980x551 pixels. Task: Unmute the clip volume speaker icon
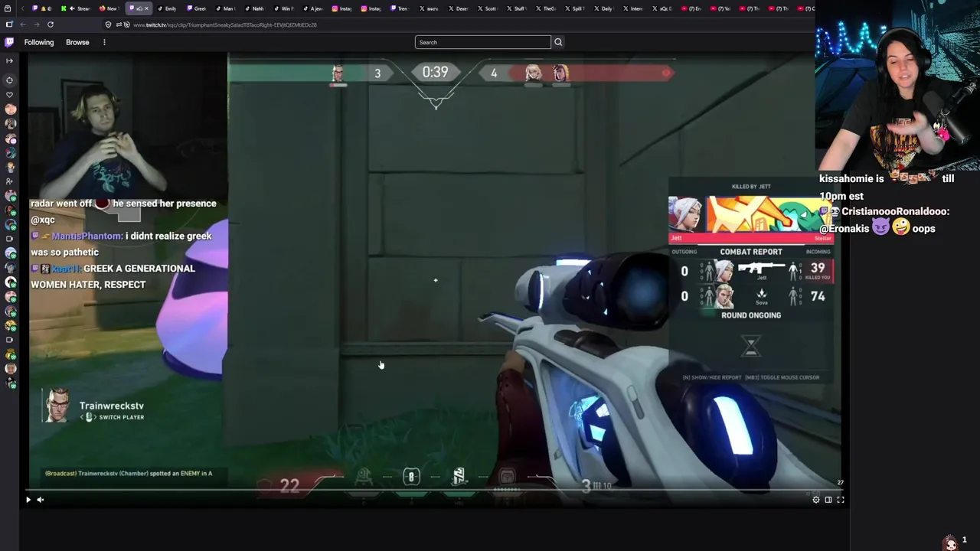point(41,500)
